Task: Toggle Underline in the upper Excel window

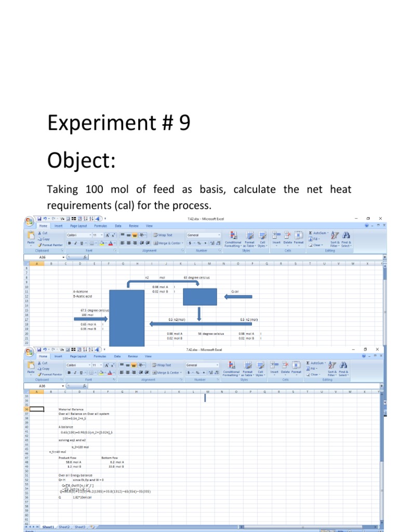Action: pos(82,243)
